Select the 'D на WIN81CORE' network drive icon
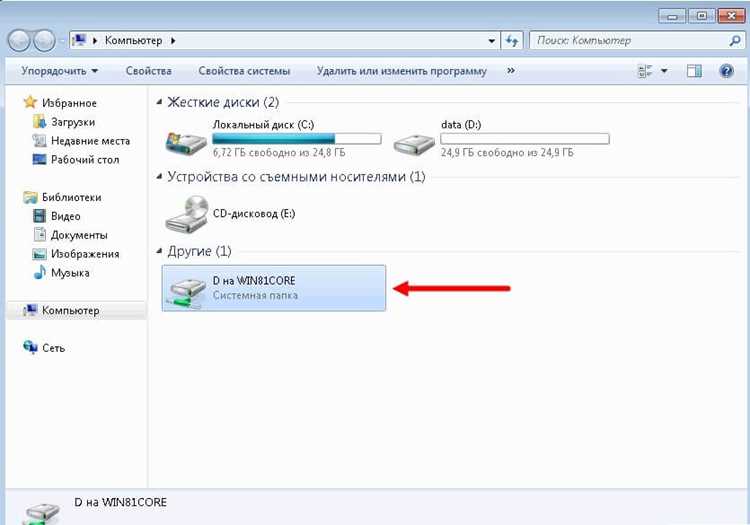This screenshot has height=525, width=750. 186,293
